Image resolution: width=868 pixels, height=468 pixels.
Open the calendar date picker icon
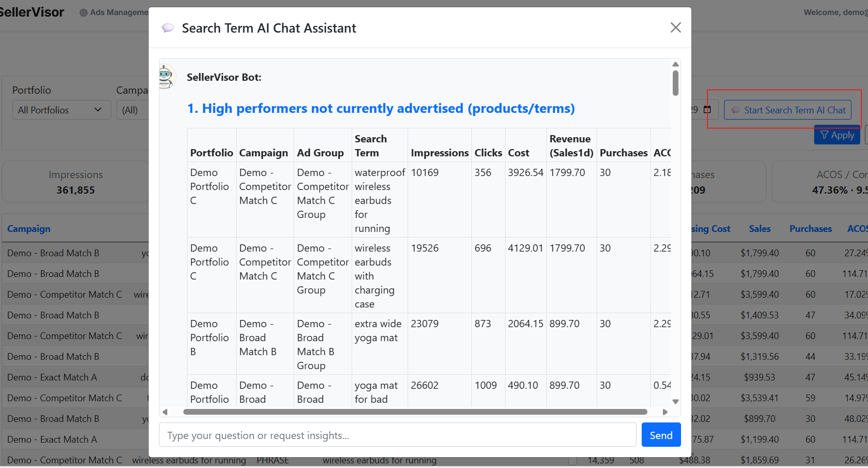pos(707,110)
